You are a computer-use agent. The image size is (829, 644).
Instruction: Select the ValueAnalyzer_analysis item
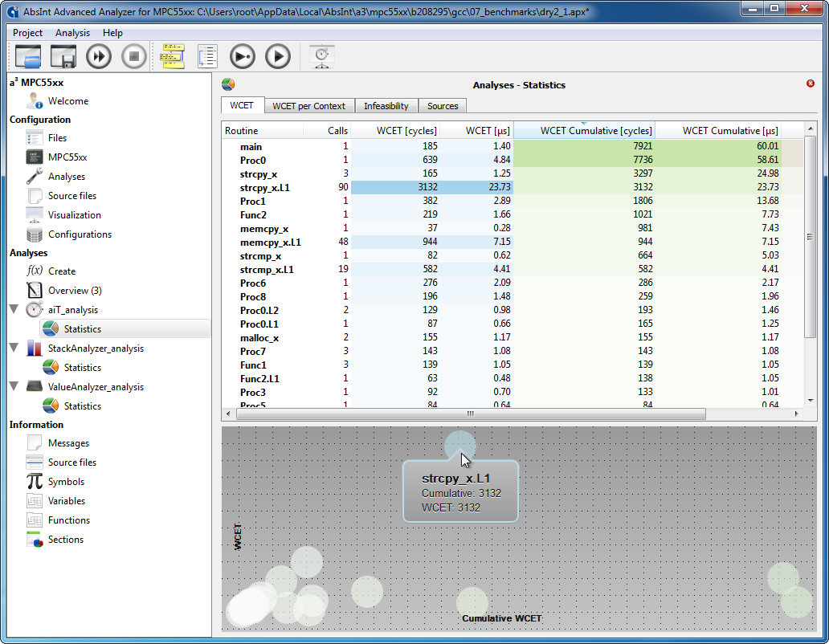click(96, 387)
